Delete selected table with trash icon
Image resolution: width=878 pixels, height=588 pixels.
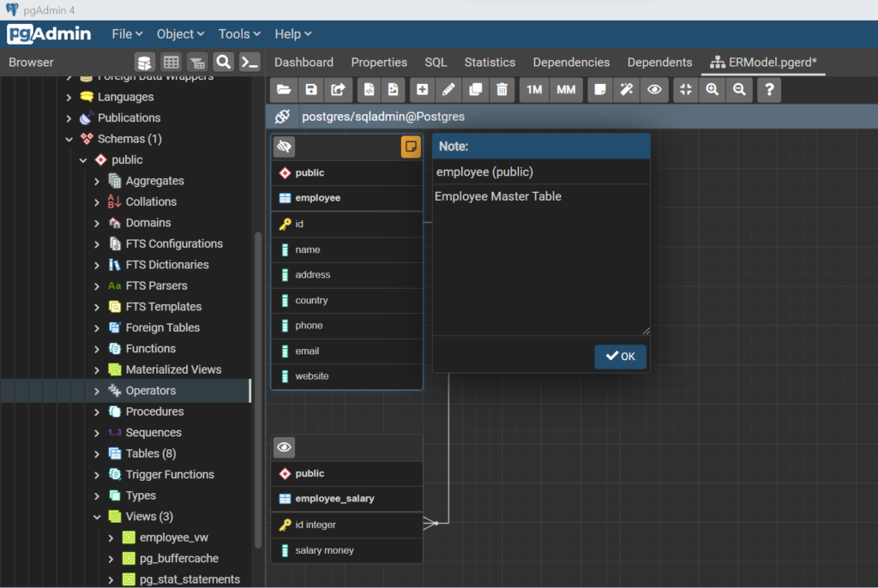pos(502,90)
